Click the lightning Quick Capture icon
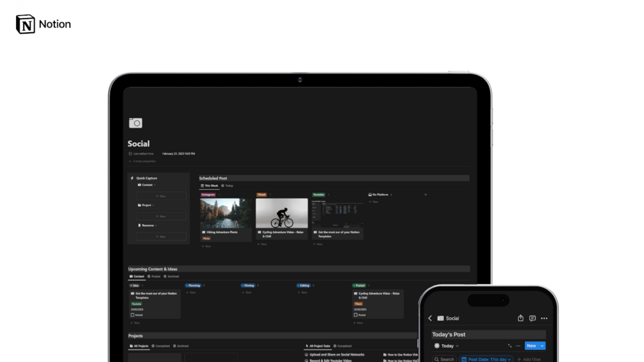 (x=132, y=178)
